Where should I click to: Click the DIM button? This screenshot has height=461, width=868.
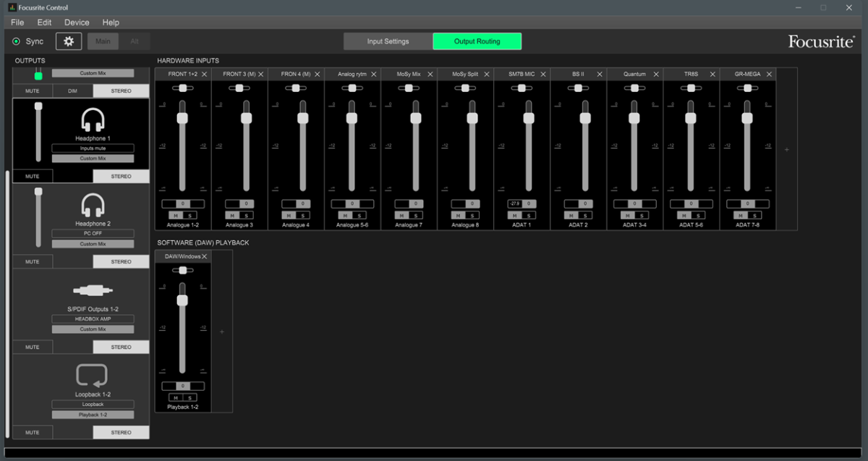(72, 91)
